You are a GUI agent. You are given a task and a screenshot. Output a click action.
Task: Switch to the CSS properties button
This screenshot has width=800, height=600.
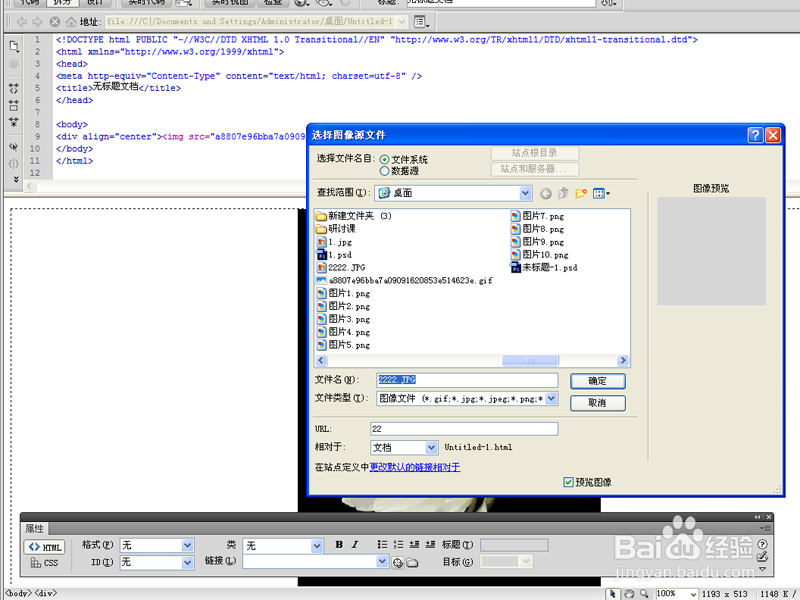point(44,563)
